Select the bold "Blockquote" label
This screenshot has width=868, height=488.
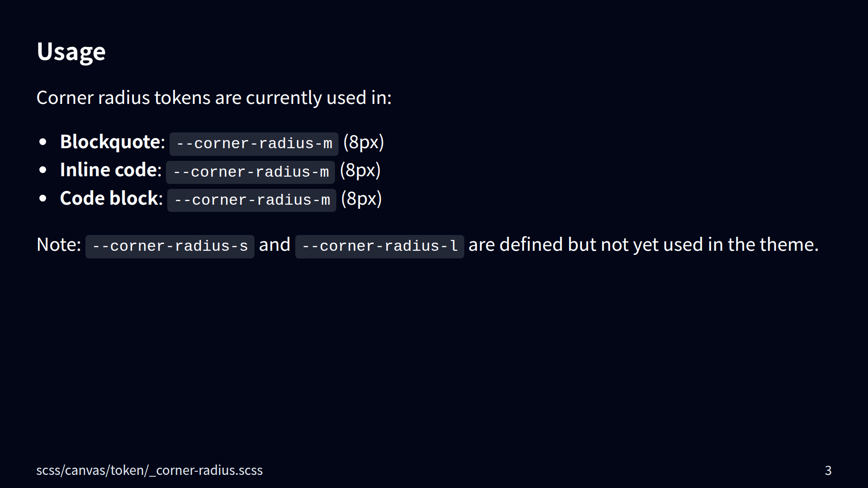(x=110, y=142)
